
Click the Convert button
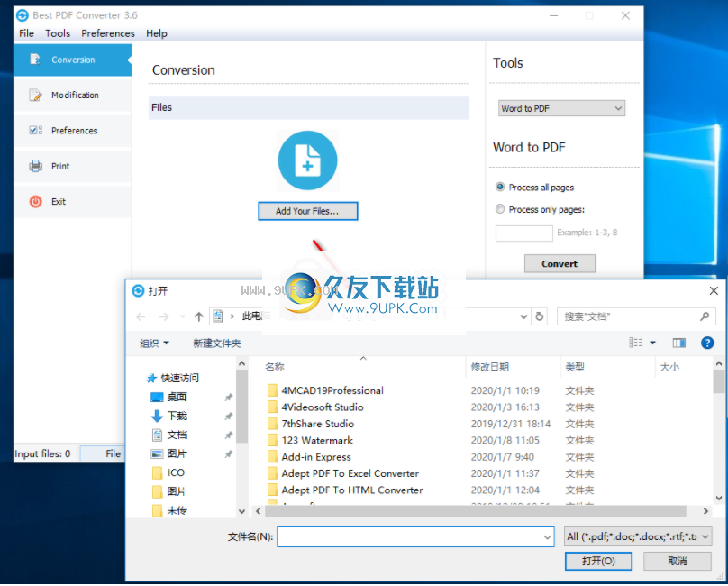click(560, 263)
